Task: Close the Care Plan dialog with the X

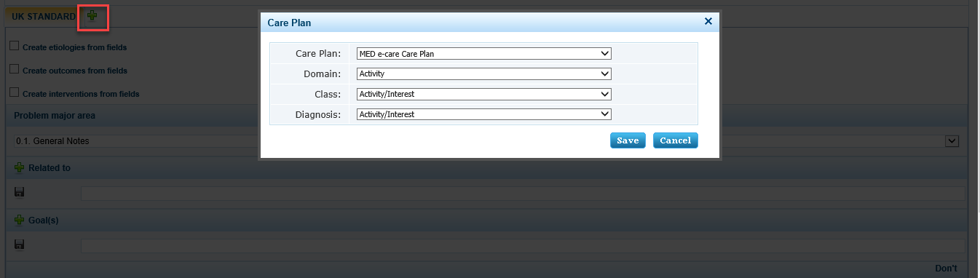Action: point(708,21)
